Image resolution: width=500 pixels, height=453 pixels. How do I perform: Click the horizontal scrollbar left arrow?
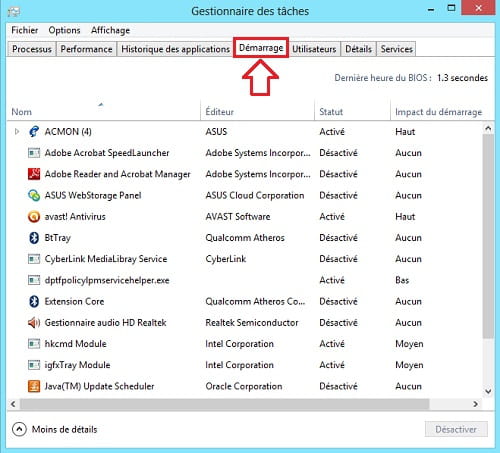tap(13, 404)
